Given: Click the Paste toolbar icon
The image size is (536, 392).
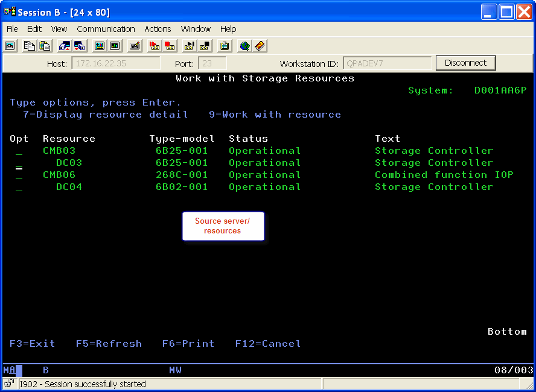Looking at the screenshot, I should click(x=45, y=46).
